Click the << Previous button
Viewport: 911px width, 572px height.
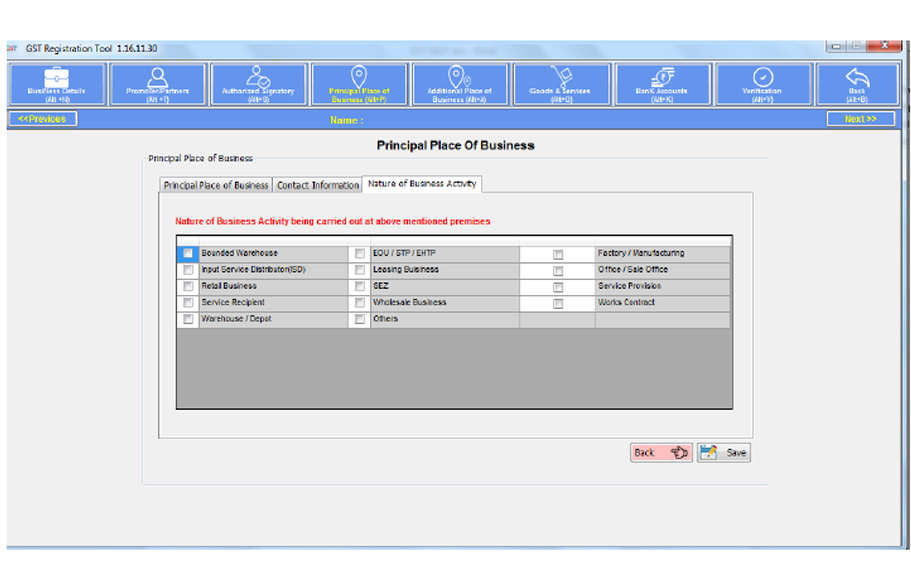(42, 119)
